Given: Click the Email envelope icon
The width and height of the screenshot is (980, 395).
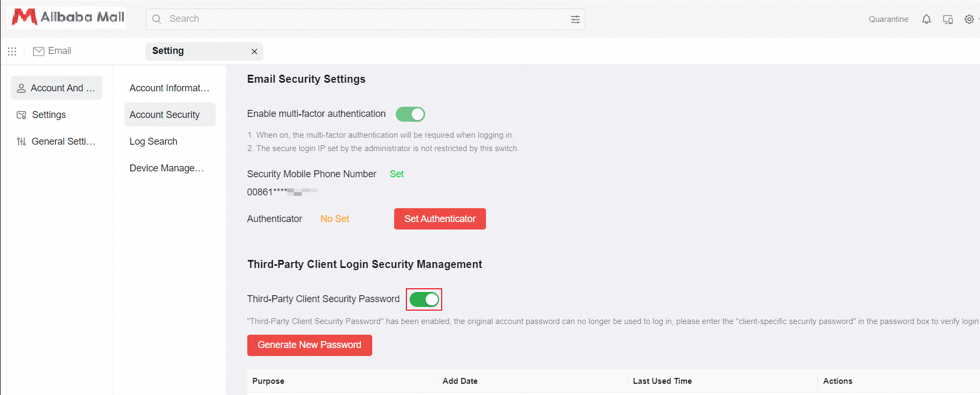Looking at the screenshot, I should [x=38, y=51].
